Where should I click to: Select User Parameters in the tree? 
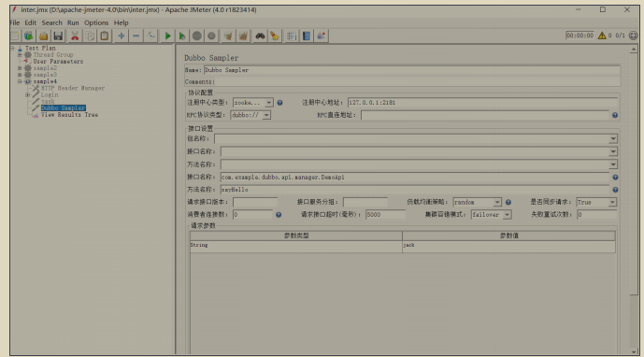[x=58, y=62]
